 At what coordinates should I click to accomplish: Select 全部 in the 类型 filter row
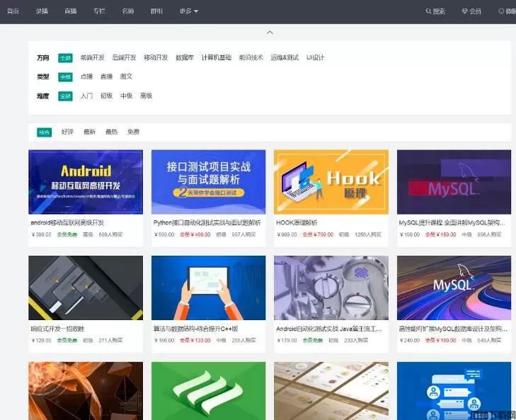(x=65, y=76)
